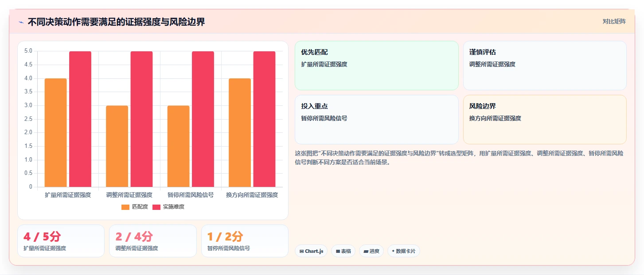Screen dimensions: 644x275
Task: Click orange 匹配度 bar for 扩量所需证据强度
Action: [56, 133]
